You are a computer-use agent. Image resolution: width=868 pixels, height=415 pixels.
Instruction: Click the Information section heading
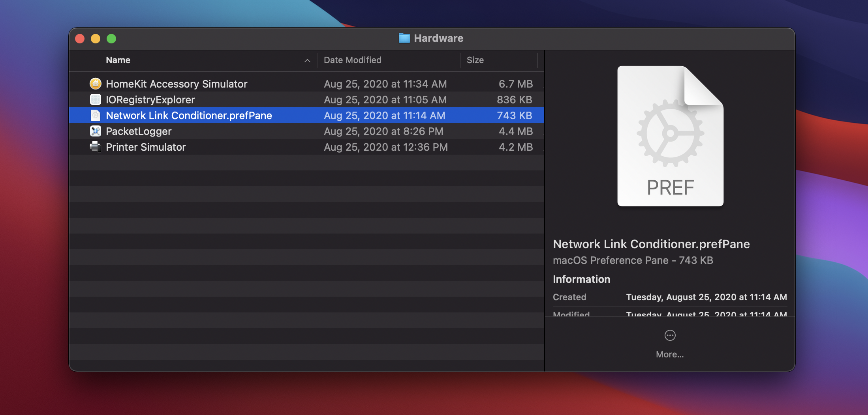[581, 279]
